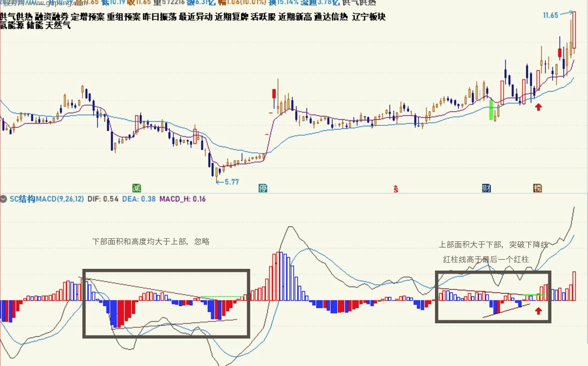This screenshot has width=588, height=366.
Task: Click the red dollar-sign event marker
Action: pyautogui.click(x=396, y=188)
